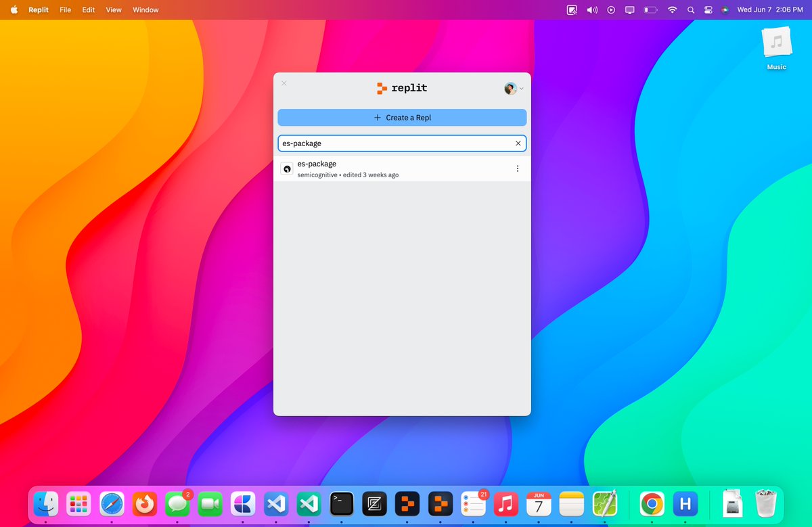Click the es-package repl avatar icon
The image size is (812, 527).
(x=286, y=168)
